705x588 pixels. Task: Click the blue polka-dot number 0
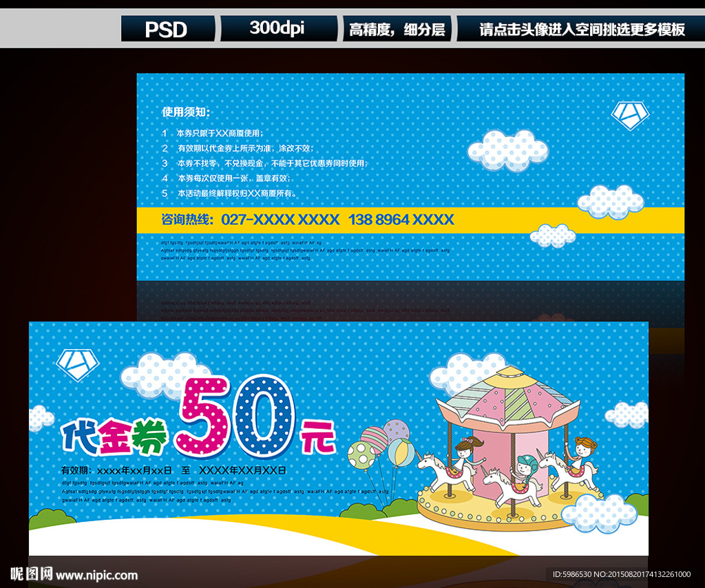point(264,416)
